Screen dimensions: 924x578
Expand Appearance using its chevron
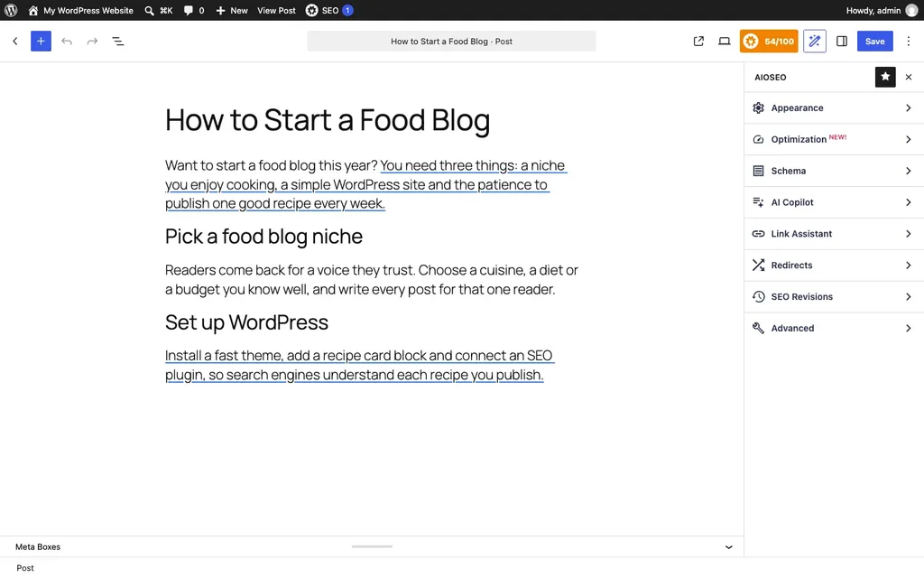[908, 108]
